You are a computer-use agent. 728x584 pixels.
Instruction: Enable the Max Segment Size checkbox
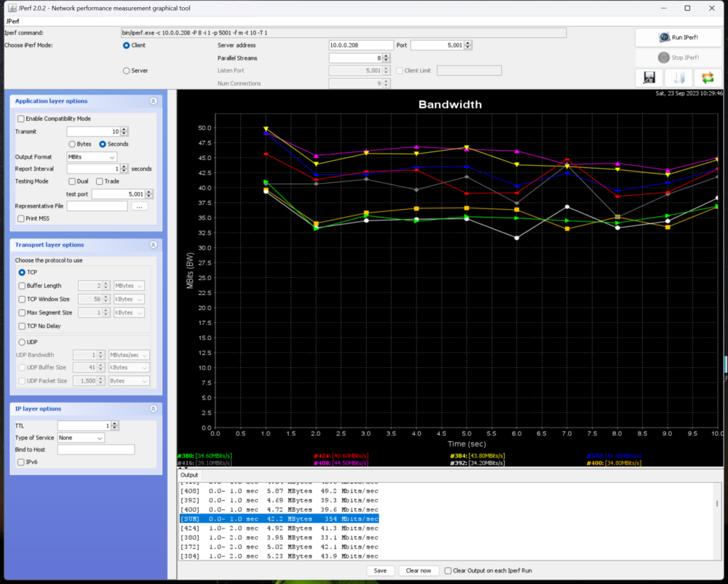click(22, 313)
